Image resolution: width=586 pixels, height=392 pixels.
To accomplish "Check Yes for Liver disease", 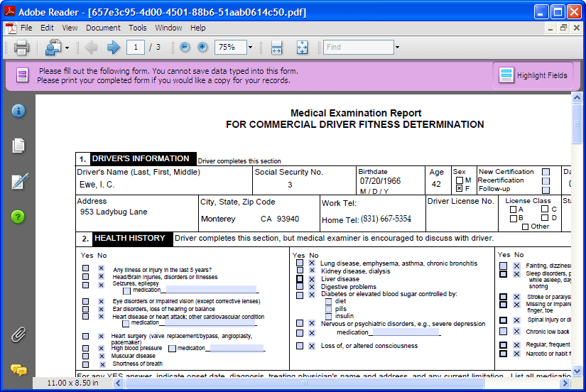I will [x=300, y=279].
